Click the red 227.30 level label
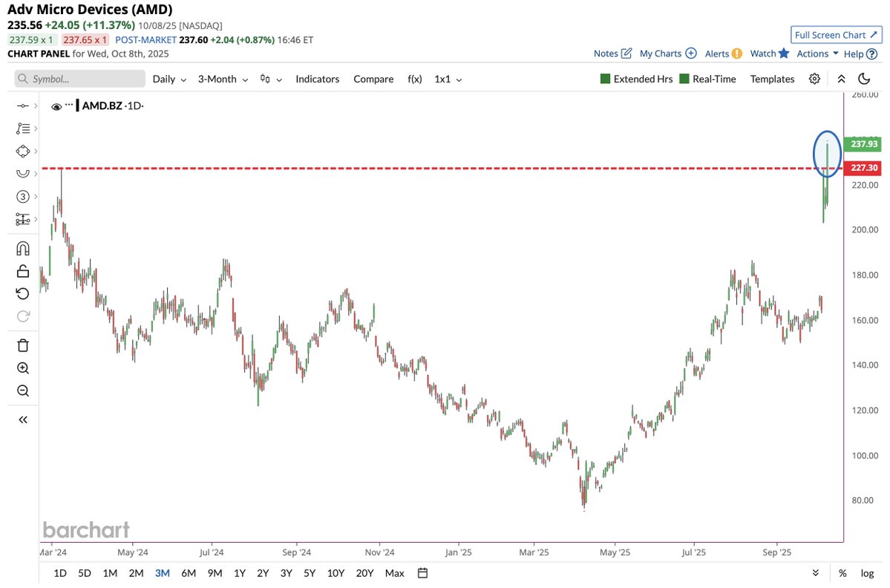 click(863, 168)
